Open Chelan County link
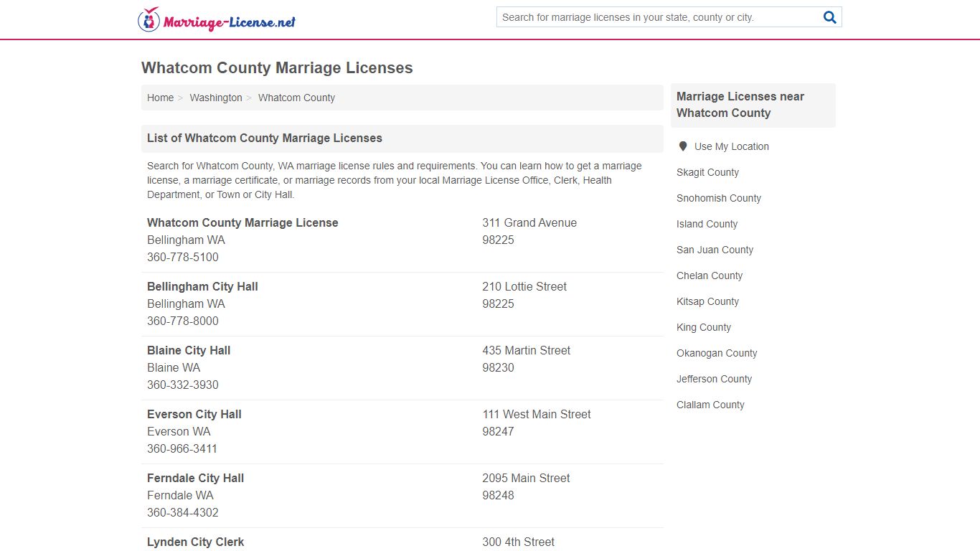 pos(710,275)
